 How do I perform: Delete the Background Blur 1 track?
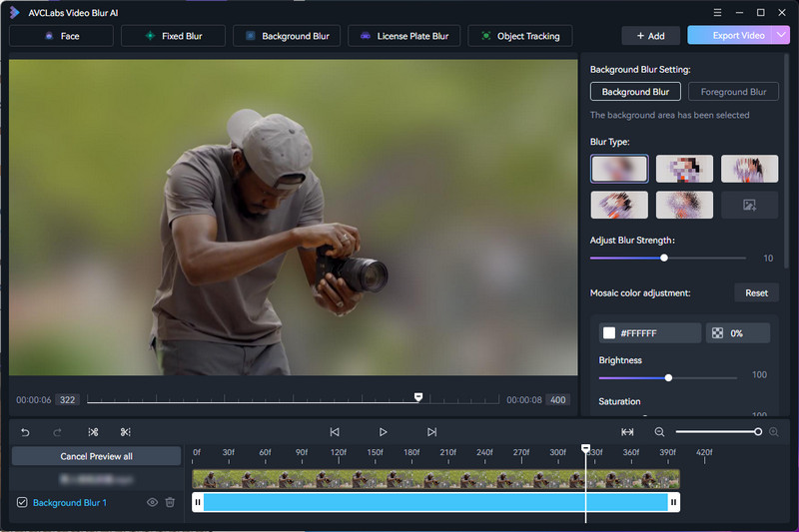click(x=170, y=502)
